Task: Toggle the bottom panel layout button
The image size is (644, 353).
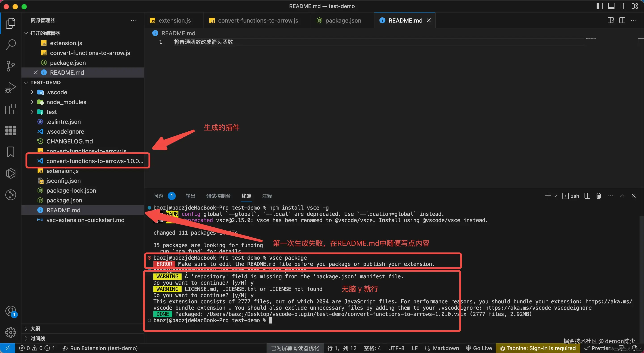Action: pyautogui.click(x=611, y=6)
